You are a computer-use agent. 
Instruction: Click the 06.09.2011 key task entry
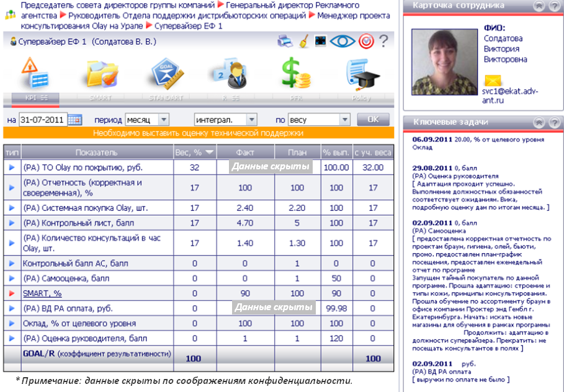click(478, 143)
